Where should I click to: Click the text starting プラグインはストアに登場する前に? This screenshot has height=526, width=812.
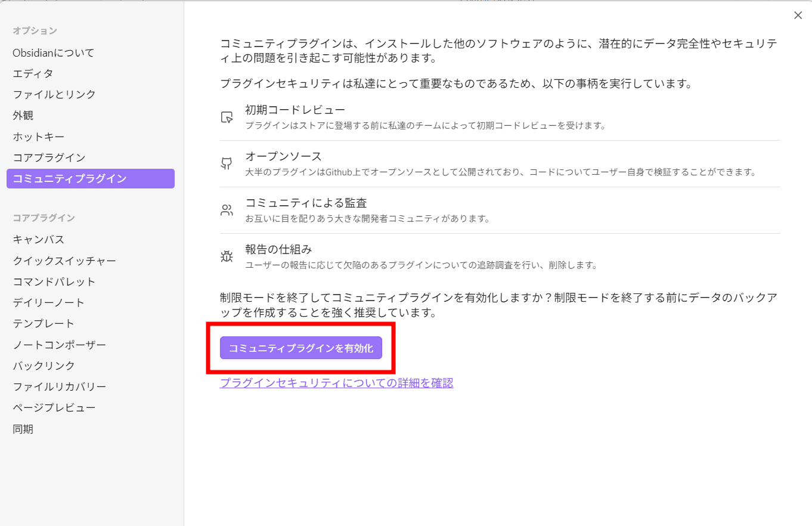coord(426,125)
